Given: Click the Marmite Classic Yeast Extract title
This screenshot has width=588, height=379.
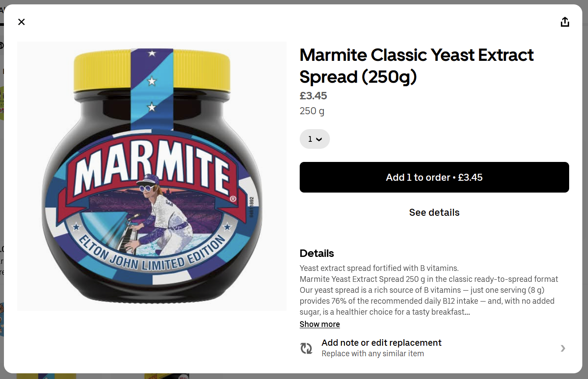Looking at the screenshot, I should point(416,66).
